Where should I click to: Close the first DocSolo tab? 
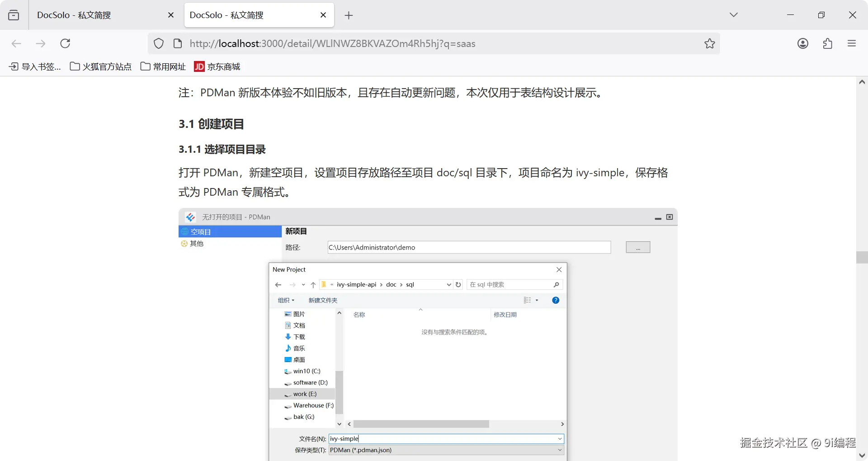pos(171,15)
